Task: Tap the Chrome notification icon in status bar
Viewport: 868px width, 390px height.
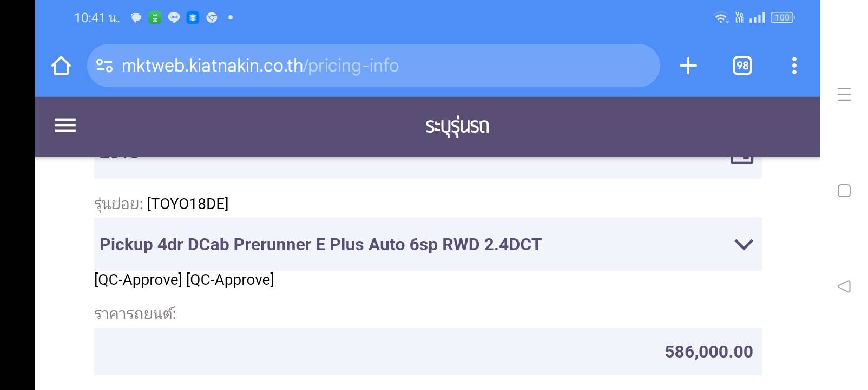Action: coord(212,18)
